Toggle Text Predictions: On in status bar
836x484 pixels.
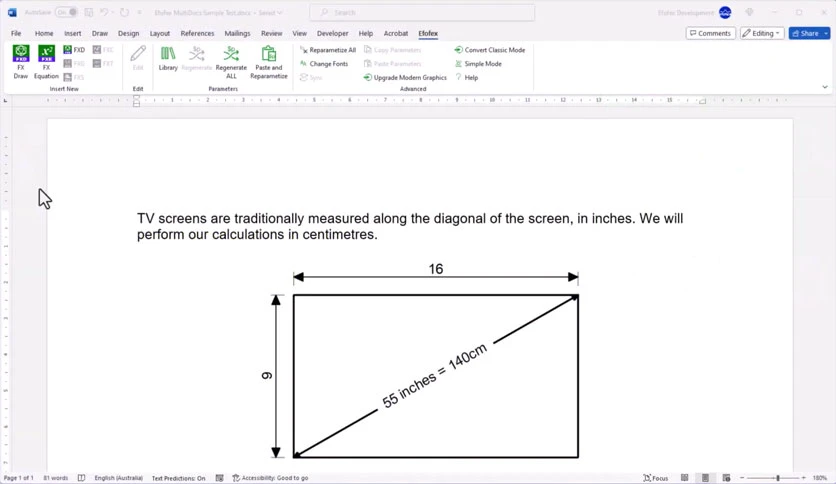pos(178,478)
